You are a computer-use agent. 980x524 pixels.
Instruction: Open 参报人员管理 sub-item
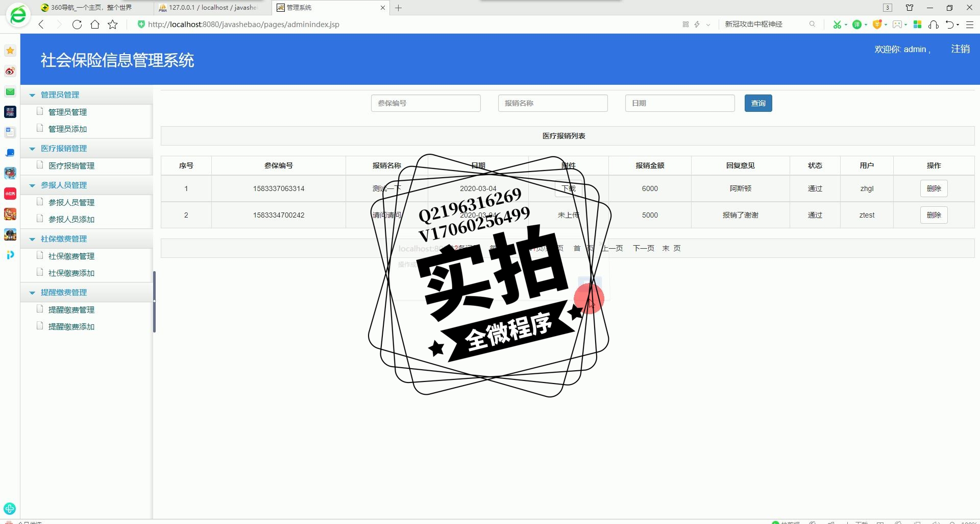(71, 203)
